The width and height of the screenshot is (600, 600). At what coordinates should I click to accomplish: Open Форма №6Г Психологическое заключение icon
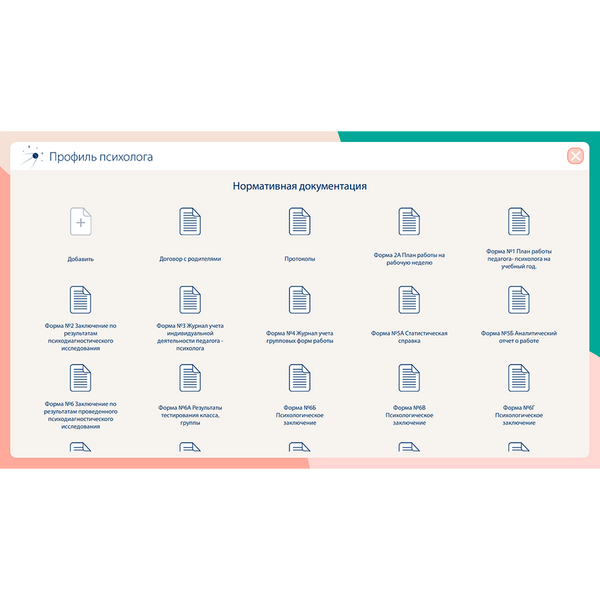(x=518, y=378)
